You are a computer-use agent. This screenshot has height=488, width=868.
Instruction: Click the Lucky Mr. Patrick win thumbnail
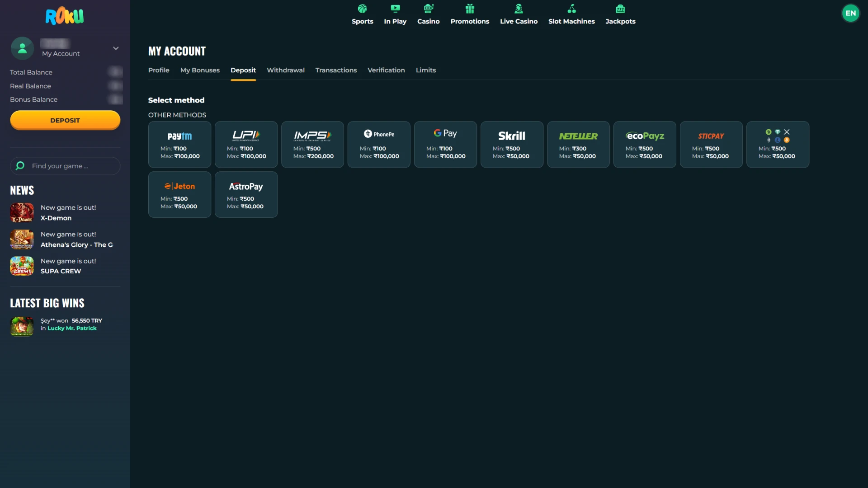[22, 326]
